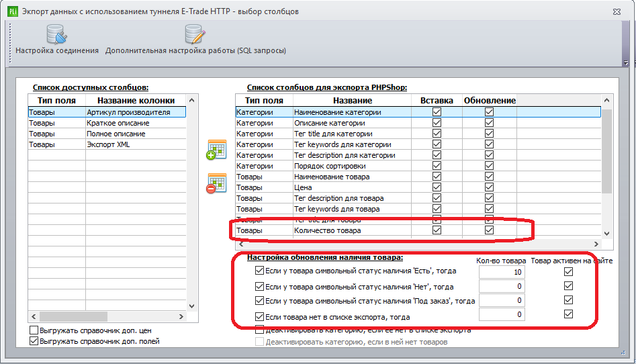The image size is (636, 364).
Task: Toggle 'Если товара нет в списке экспорта'
Action: [x=260, y=316]
